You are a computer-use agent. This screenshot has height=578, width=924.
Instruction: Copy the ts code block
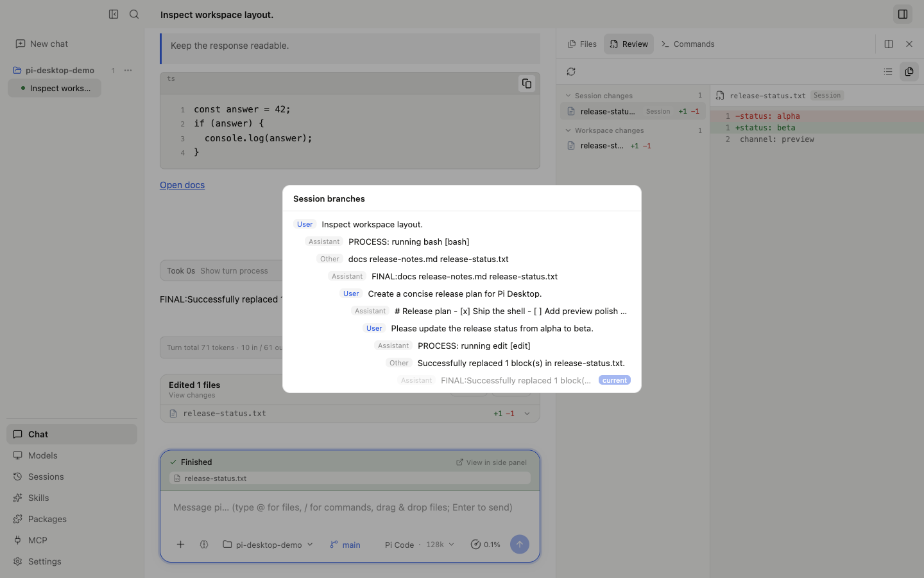tap(527, 83)
